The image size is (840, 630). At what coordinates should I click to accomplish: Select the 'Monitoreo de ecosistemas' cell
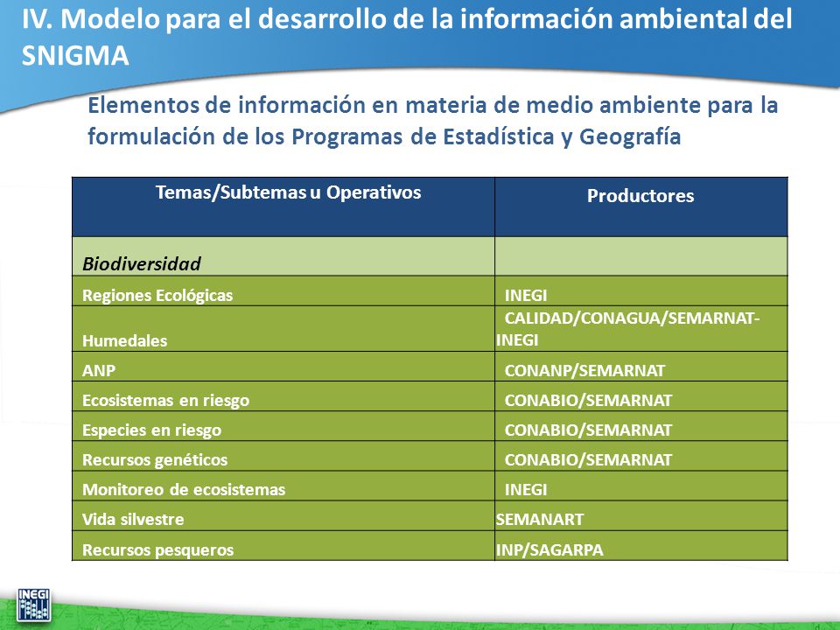pyautogui.click(x=283, y=486)
